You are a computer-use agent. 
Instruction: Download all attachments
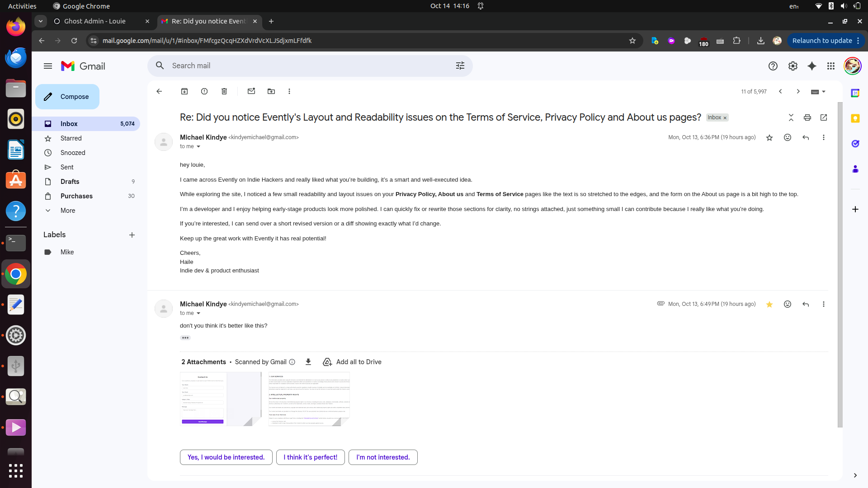(308, 362)
